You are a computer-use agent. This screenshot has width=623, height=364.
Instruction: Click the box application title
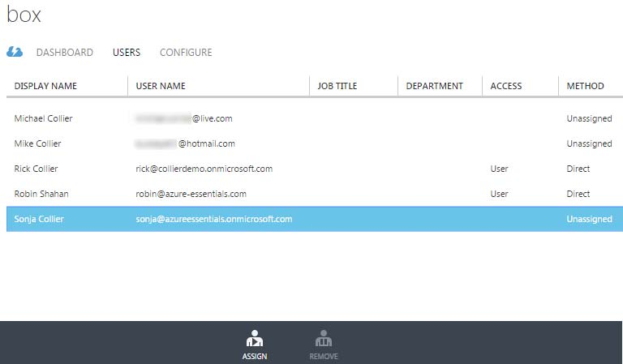[x=24, y=15]
